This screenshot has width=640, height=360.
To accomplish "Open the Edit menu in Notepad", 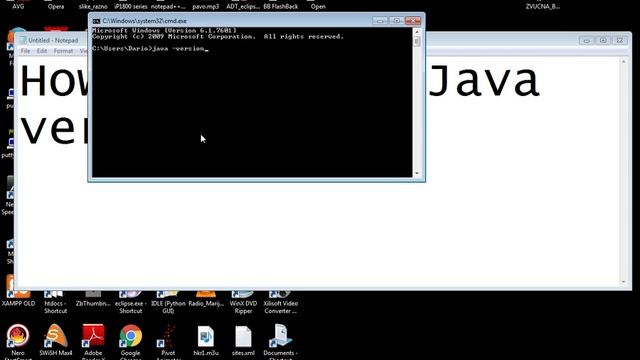I will point(42,51).
